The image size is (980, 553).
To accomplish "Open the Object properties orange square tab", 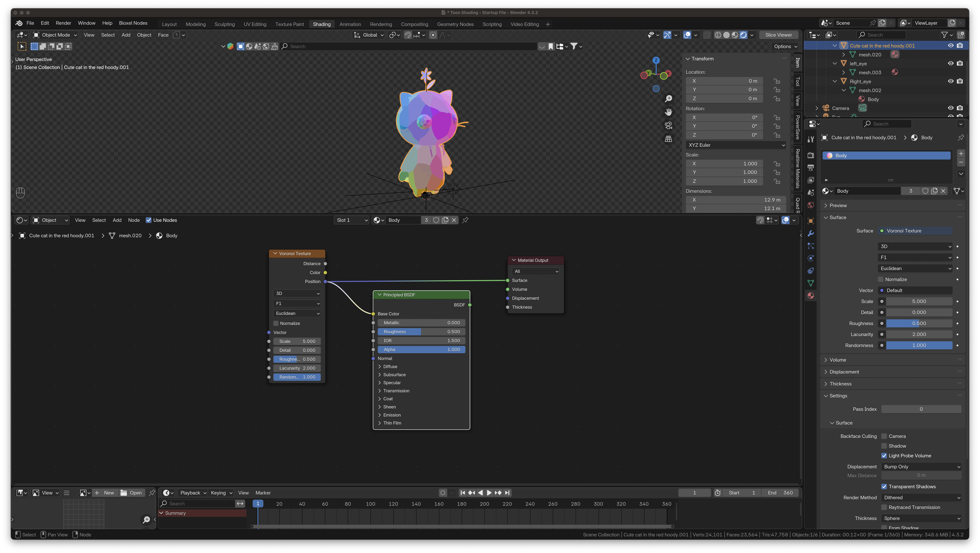I will (x=811, y=221).
